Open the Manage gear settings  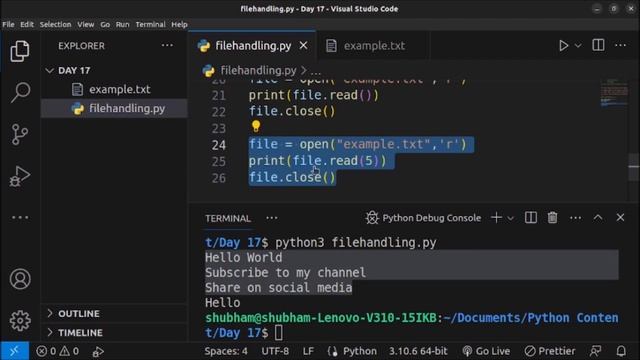(x=20, y=321)
